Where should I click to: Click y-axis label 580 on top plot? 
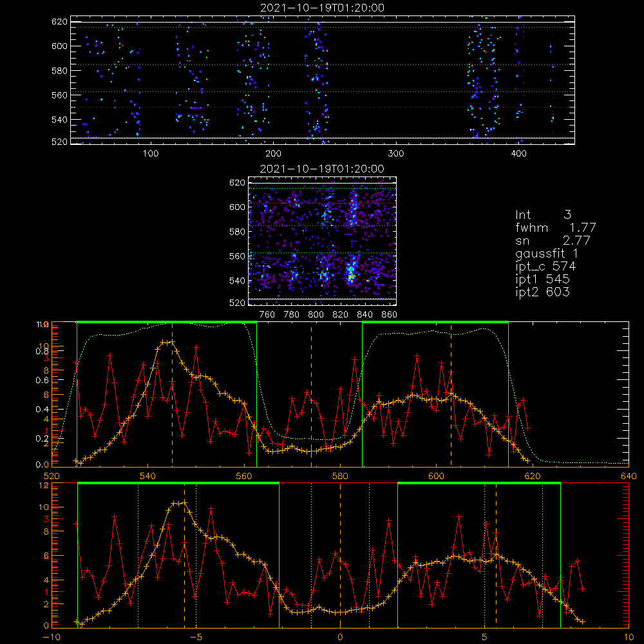click(x=59, y=71)
